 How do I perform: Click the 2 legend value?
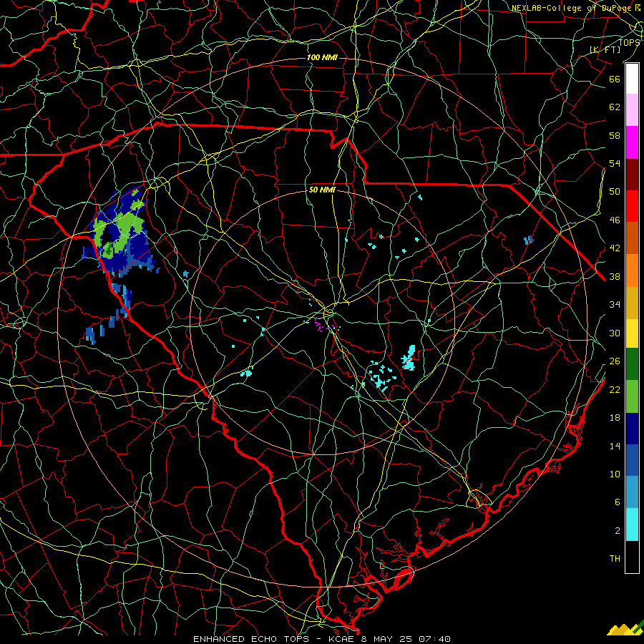coord(617,531)
